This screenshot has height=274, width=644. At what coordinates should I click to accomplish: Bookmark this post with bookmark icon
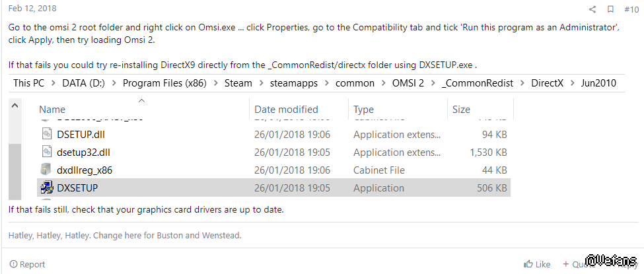pos(611,9)
